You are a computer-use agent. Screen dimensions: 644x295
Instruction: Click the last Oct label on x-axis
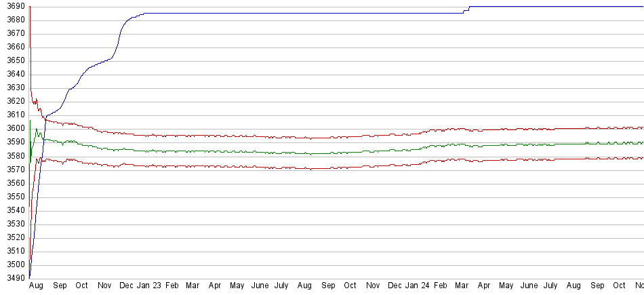(x=619, y=287)
